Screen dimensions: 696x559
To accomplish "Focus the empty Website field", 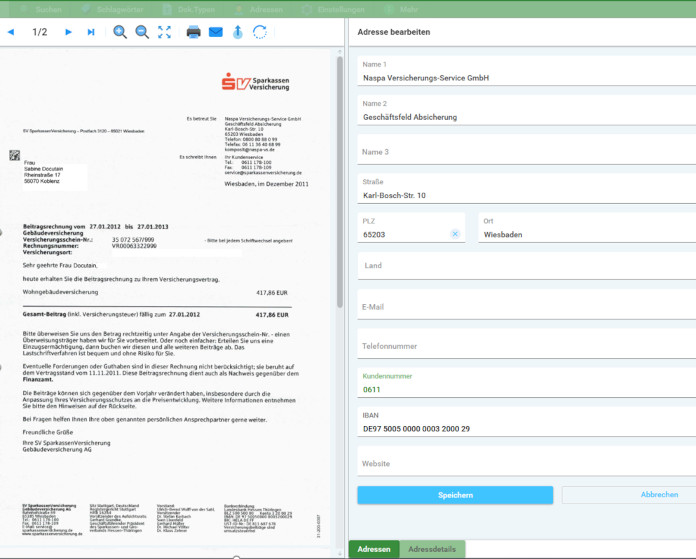I will coord(526,462).
